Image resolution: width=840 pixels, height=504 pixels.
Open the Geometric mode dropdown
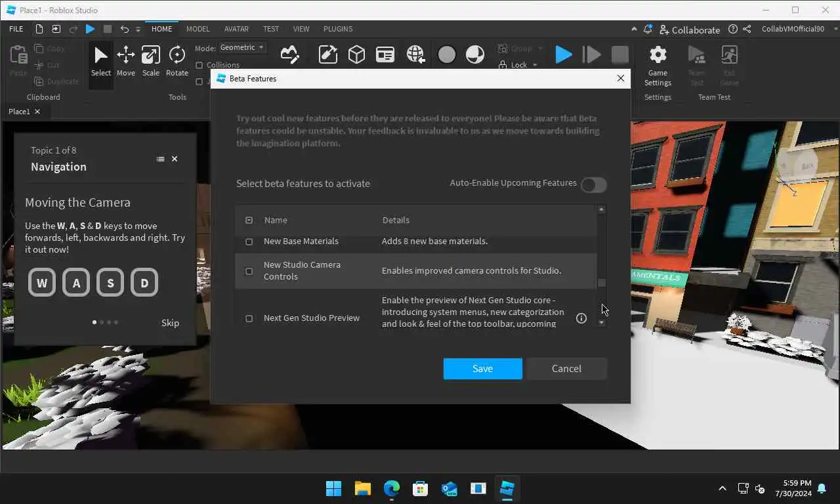pyautogui.click(x=242, y=47)
